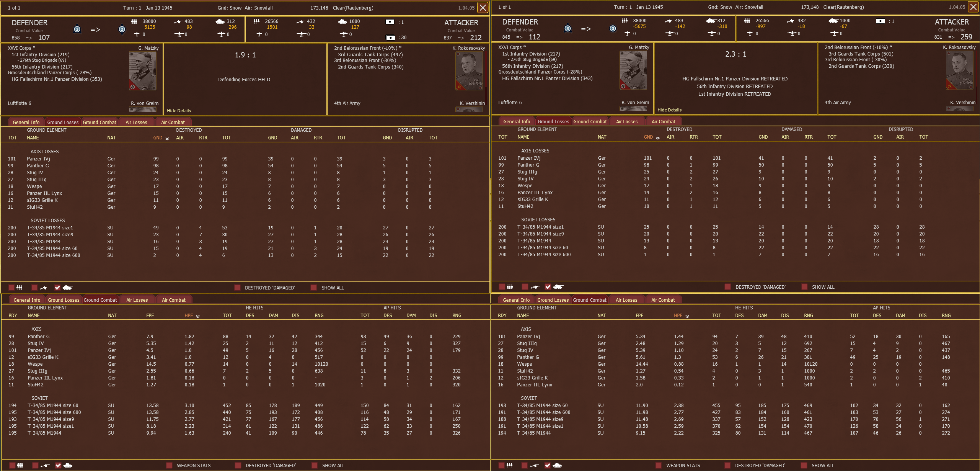Viewport: 980px width, 471px height.
Task: Click defender aircraft icon beside 483 in 2.3 : 1 report
Action: coord(669,21)
